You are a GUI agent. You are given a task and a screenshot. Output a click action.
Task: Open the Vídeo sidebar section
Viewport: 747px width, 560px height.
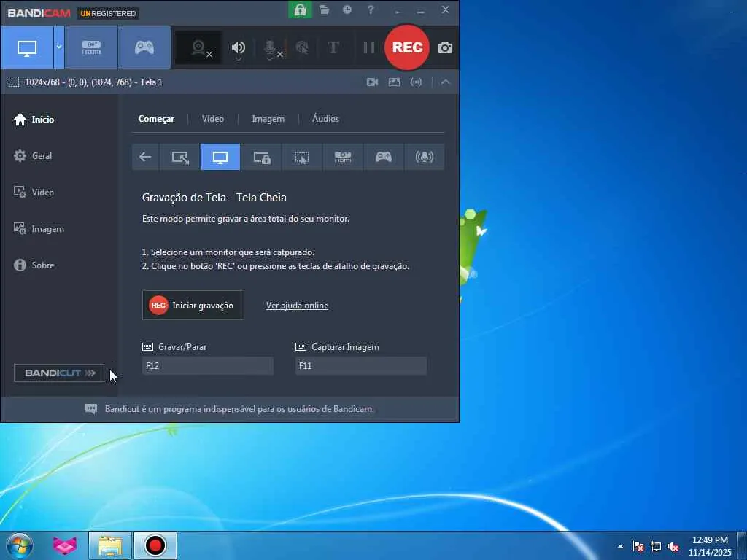34,192
